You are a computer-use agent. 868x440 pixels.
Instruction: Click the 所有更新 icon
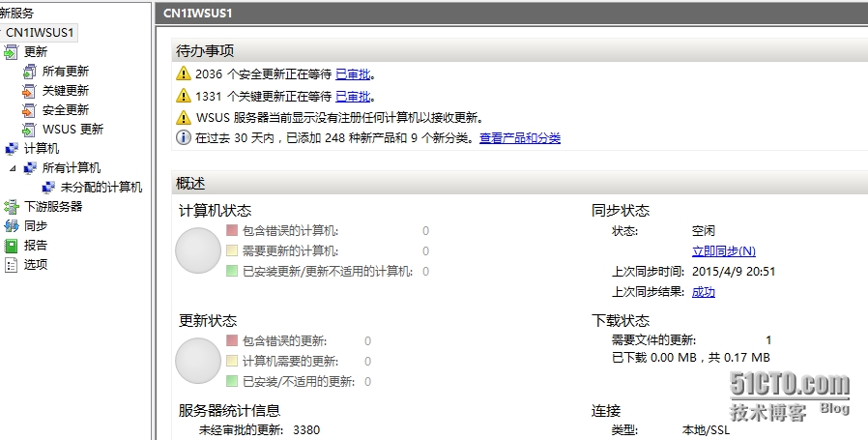(29, 72)
